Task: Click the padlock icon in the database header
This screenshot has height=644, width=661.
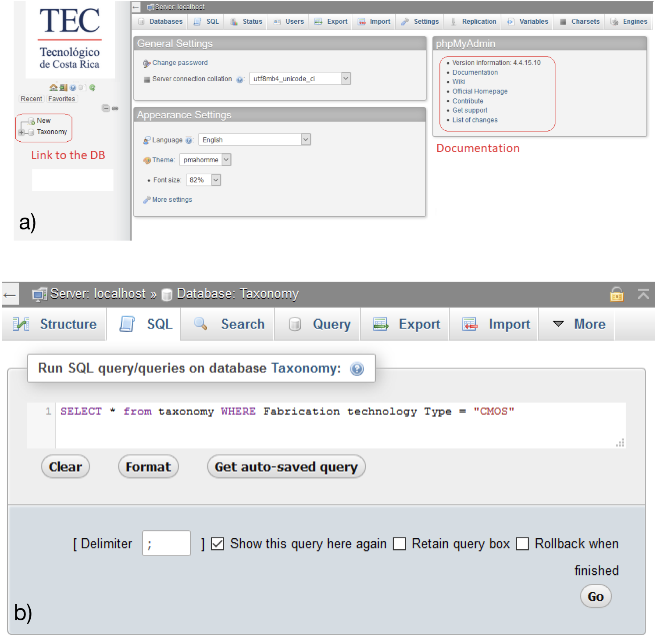Action: (x=616, y=294)
